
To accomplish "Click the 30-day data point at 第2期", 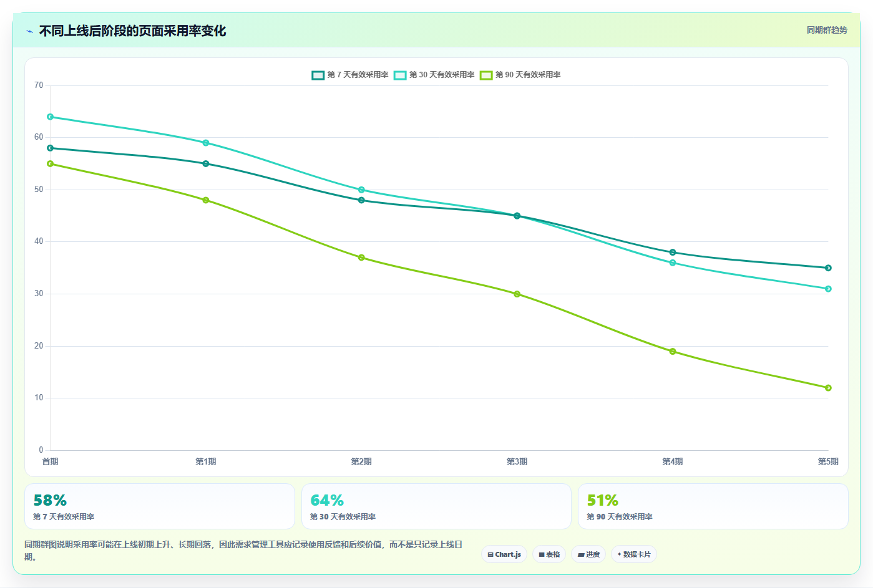I will click(x=361, y=190).
